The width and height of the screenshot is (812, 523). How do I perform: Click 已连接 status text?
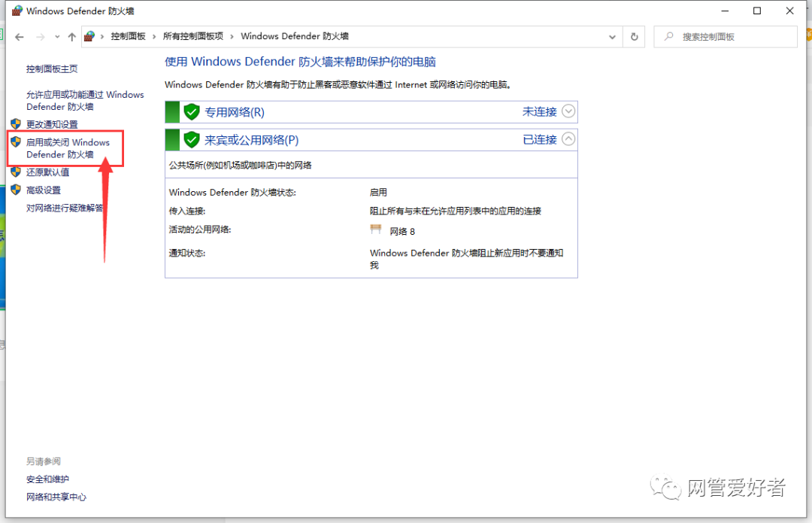pos(540,139)
